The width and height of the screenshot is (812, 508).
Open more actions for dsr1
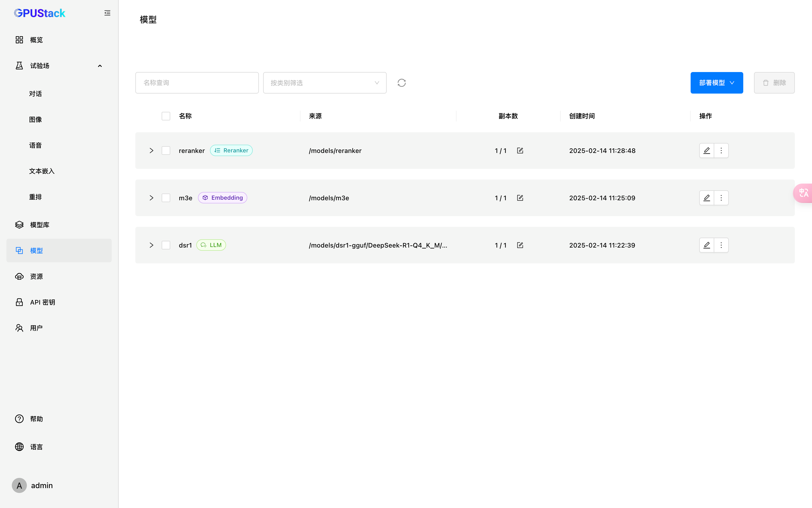coord(721,245)
